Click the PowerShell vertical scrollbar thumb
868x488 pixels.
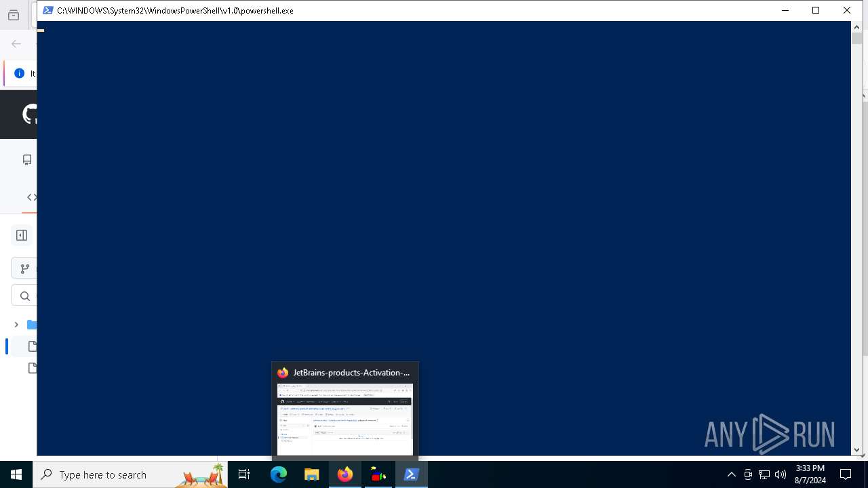click(x=856, y=39)
